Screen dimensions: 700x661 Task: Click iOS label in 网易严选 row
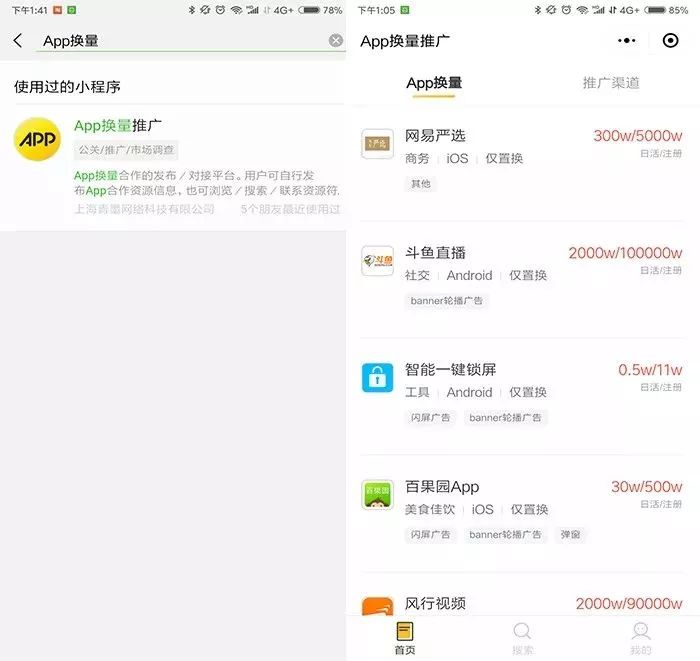tap(457, 158)
